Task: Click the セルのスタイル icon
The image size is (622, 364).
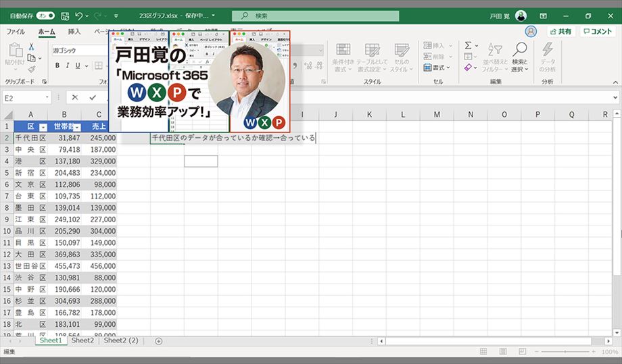Action: [402, 50]
